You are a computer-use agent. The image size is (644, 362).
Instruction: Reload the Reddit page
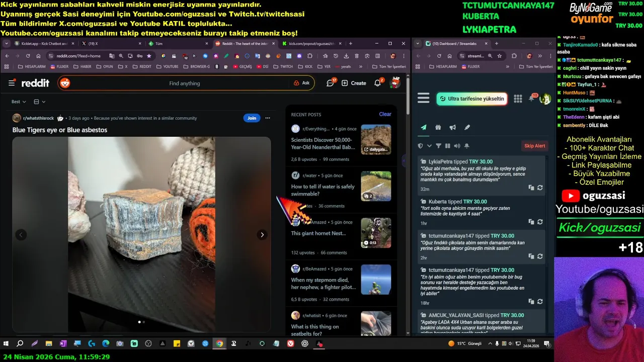(28, 56)
